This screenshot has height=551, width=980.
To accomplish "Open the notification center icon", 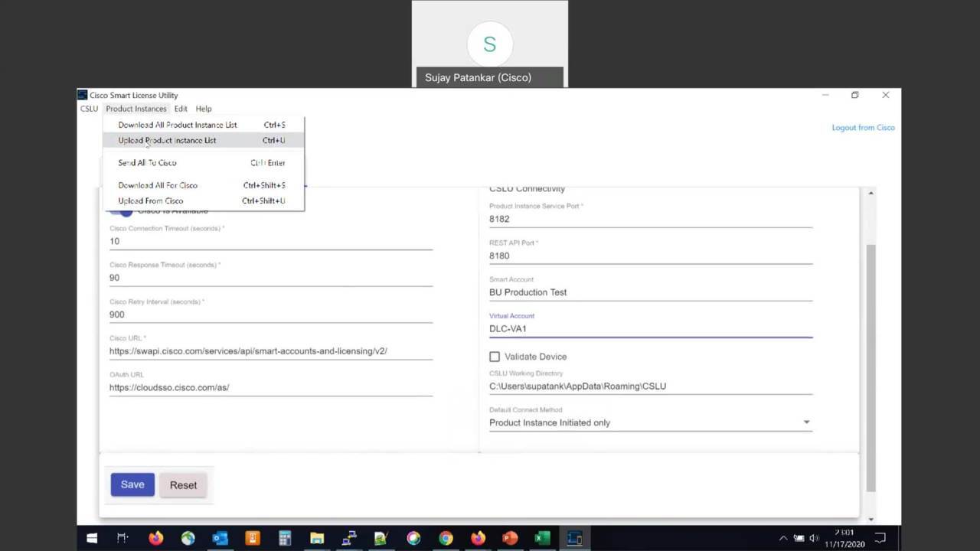I will pyautogui.click(x=880, y=538).
